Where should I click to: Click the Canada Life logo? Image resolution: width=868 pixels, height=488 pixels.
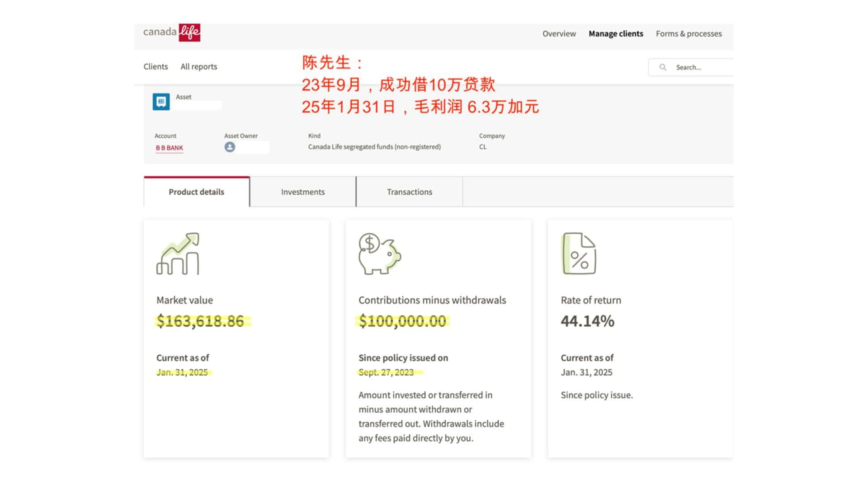(172, 33)
